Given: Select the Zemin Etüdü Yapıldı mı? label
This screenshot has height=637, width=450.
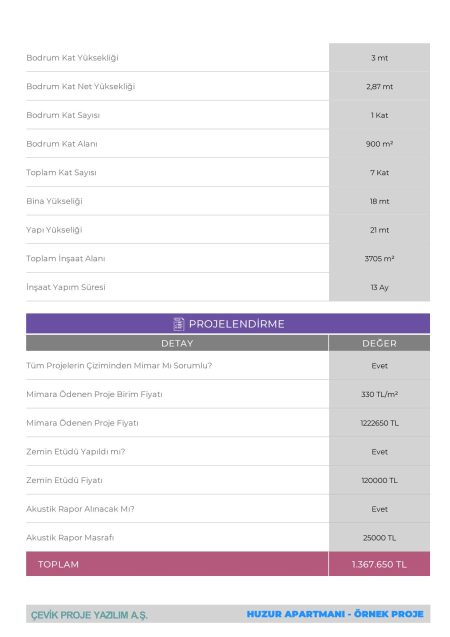Looking at the screenshot, I should (x=76, y=451).
